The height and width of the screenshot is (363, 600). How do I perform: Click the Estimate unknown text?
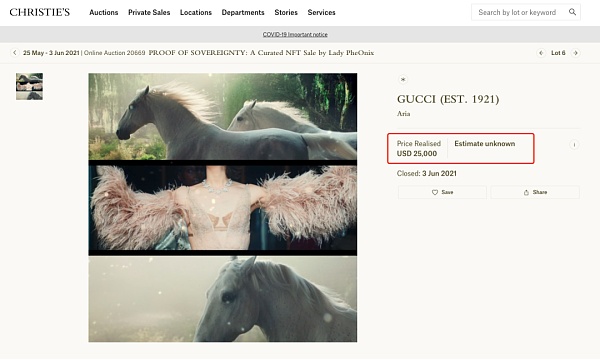pyautogui.click(x=485, y=143)
